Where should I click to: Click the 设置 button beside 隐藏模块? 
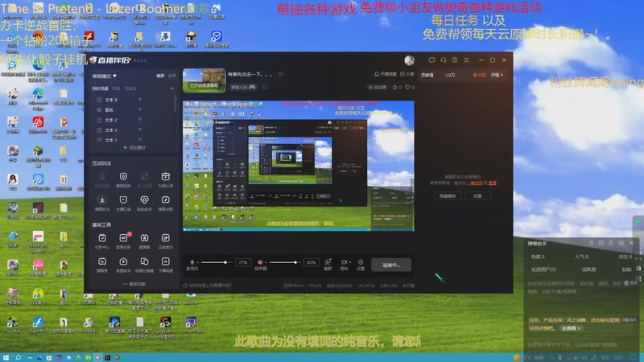(477, 195)
